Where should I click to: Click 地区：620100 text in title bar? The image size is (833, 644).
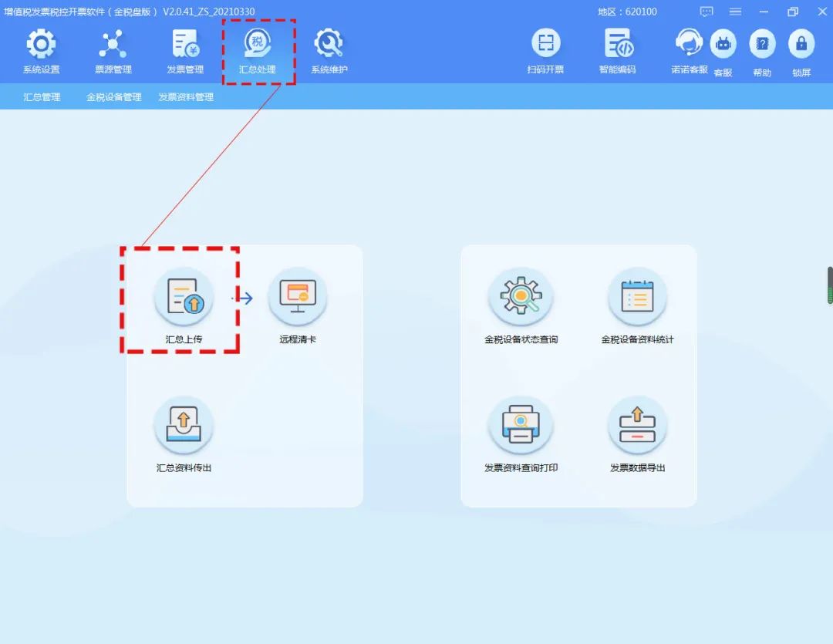coord(627,12)
